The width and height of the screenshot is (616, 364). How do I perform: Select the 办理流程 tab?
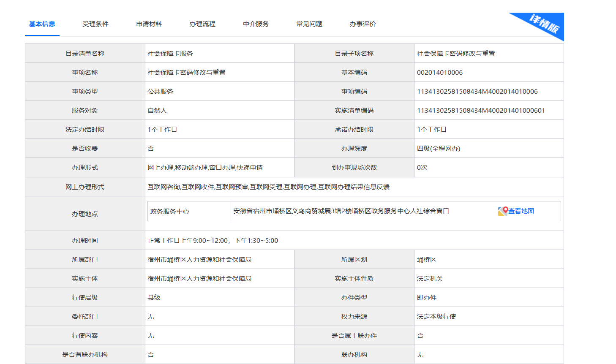click(x=202, y=24)
